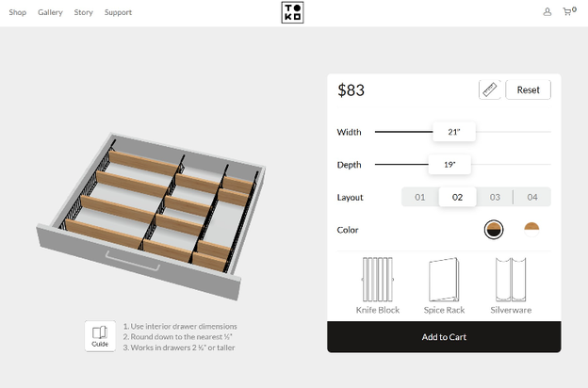588x388 pixels.
Task: Choose layout 02
Action: click(458, 198)
